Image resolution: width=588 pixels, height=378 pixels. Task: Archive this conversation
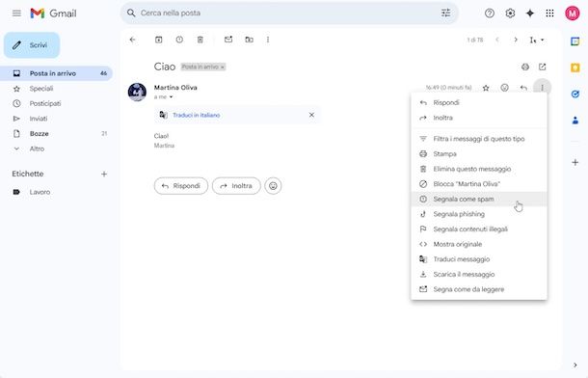coord(159,40)
